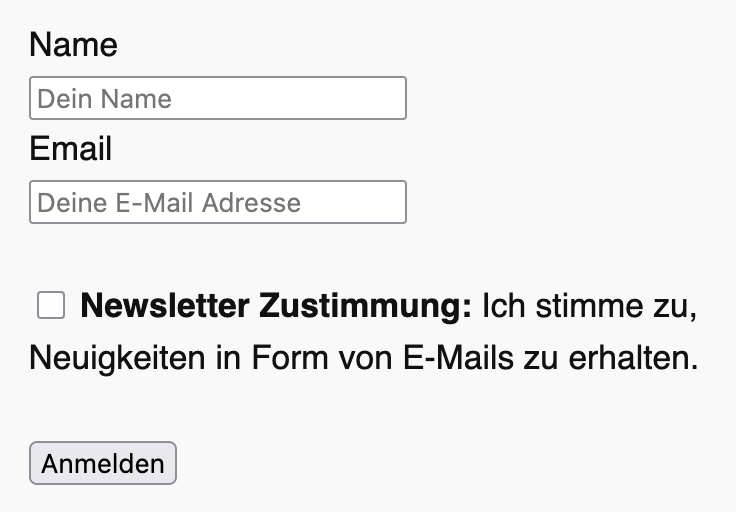Click the Name input field

pos(218,98)
